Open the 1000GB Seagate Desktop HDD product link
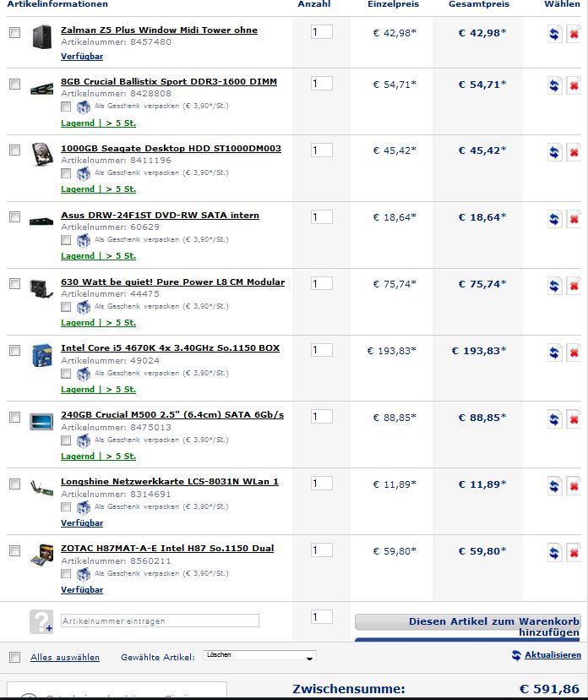 click(171, 148)
